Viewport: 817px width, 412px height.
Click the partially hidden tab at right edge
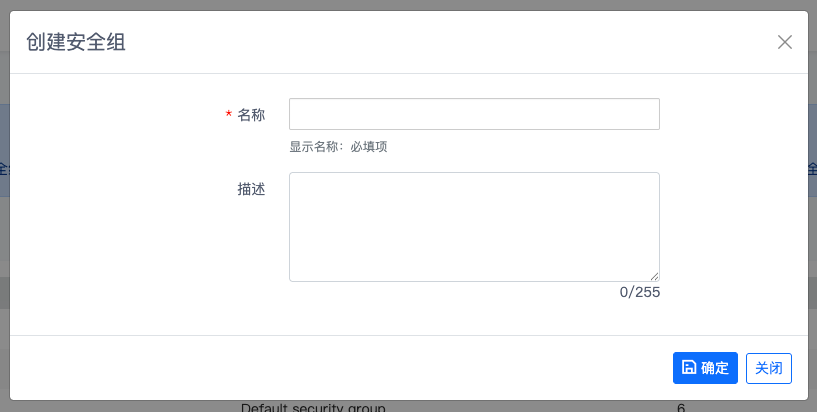pos(812,170)
